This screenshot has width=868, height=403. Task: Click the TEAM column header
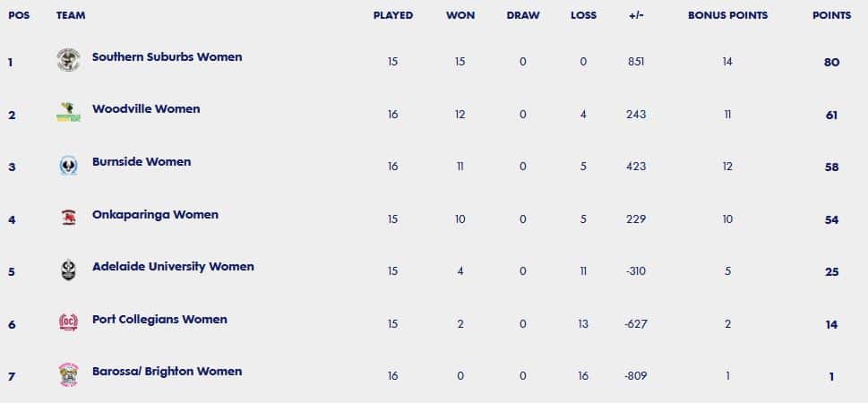pyautogui.click(x=71, y=15)
